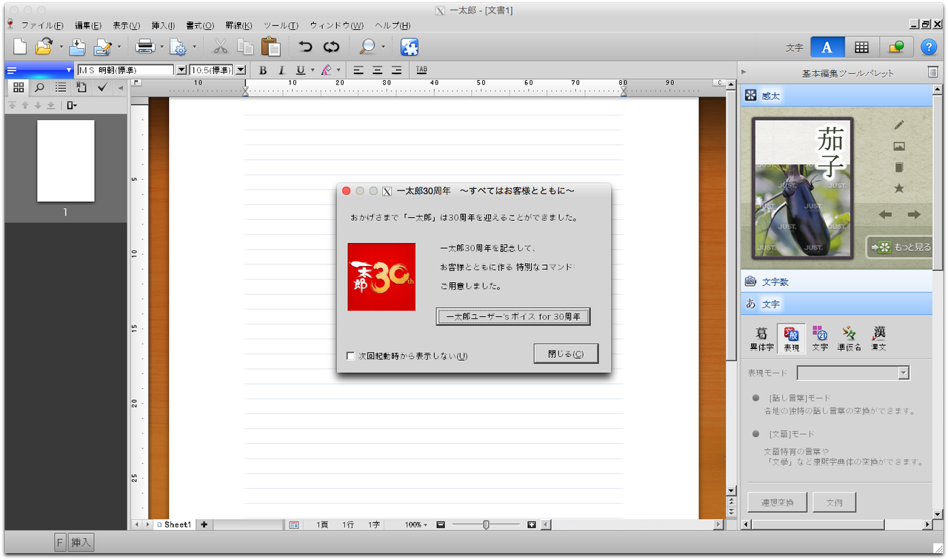This screenshot has width=948, height=560.
Task: Click the star favorite icon in 感太 panel
Action: pos(899,188)
